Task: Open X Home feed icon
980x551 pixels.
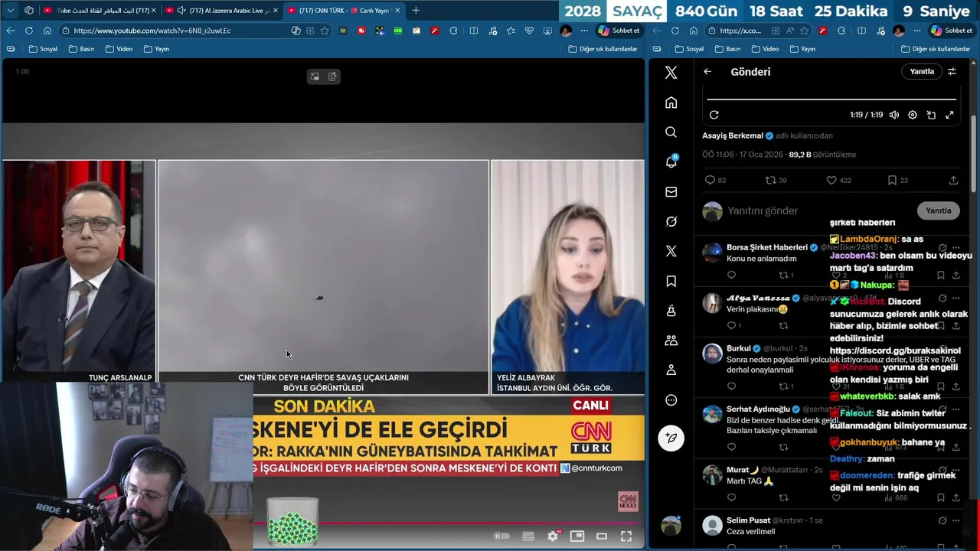Action: pos(671,103)
